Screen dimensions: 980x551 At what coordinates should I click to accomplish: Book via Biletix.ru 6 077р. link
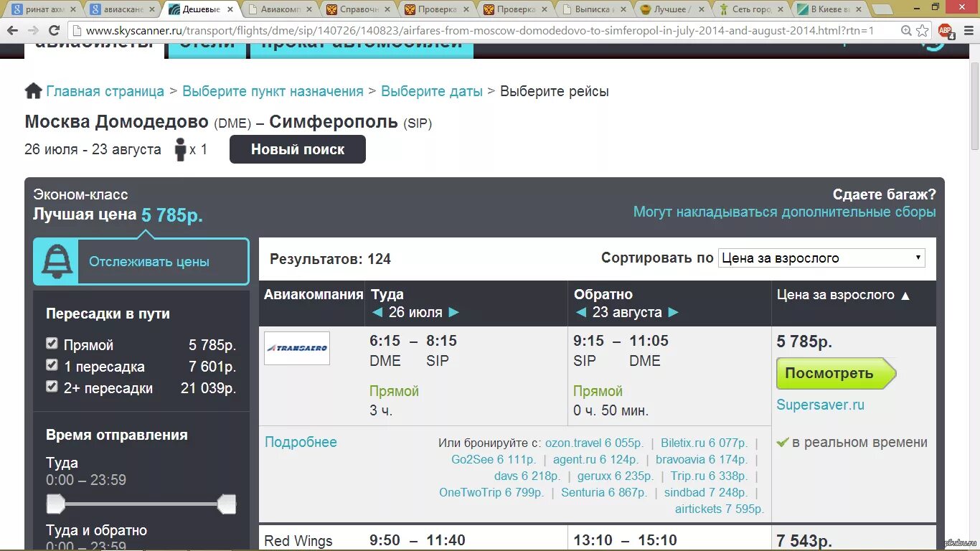click(705, 443)
